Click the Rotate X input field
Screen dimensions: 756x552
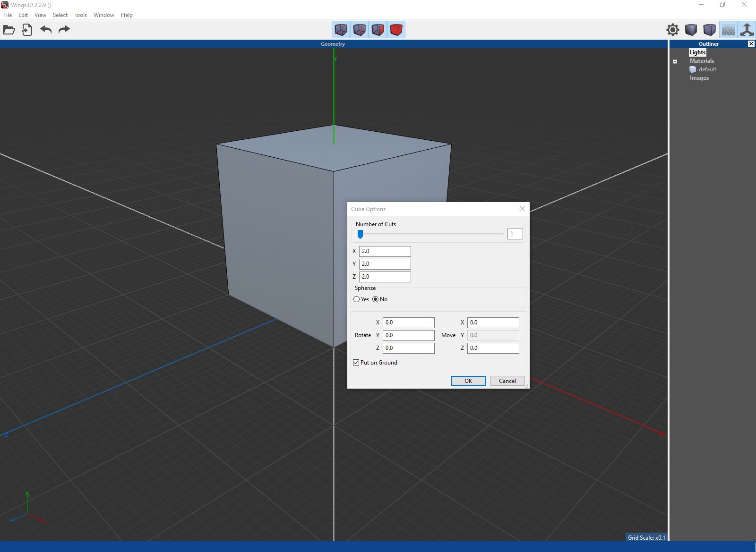pyautogui.click(x=409, y=323)
